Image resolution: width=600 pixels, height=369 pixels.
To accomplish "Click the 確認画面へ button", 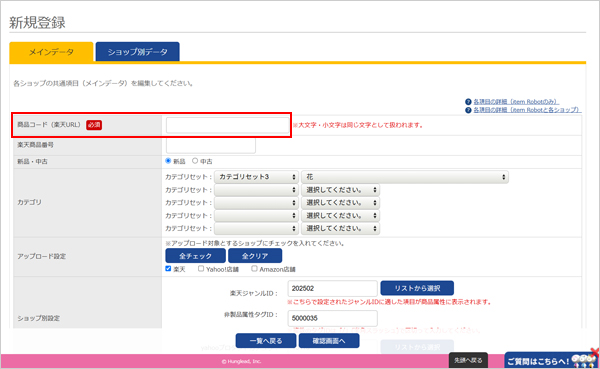I will tap(329, 341).
